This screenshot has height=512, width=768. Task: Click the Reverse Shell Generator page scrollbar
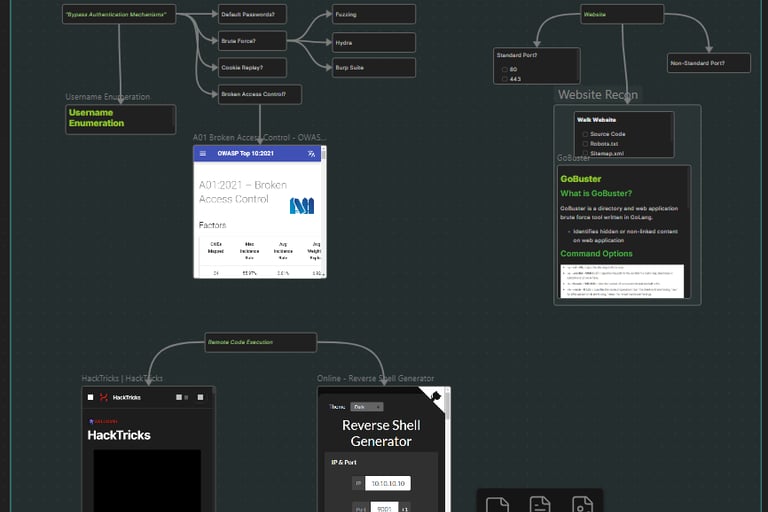448,407
